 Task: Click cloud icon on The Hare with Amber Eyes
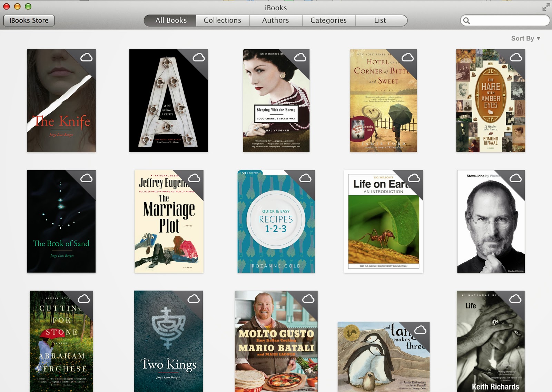pos(516,57)
